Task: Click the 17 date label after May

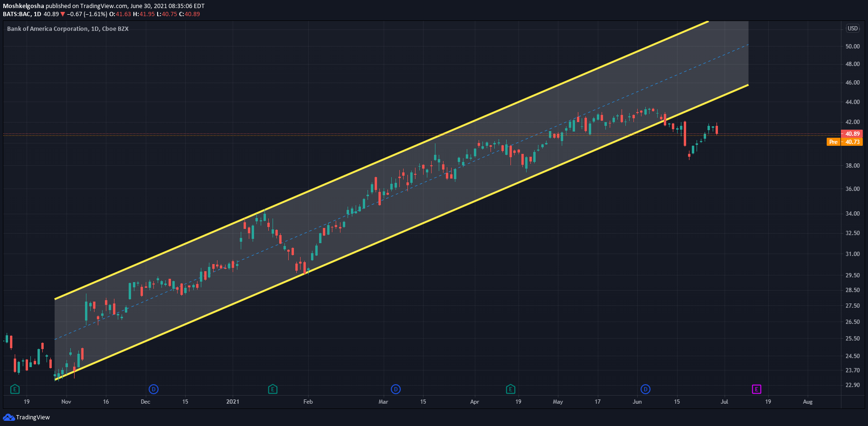Action: pos(597,402)
